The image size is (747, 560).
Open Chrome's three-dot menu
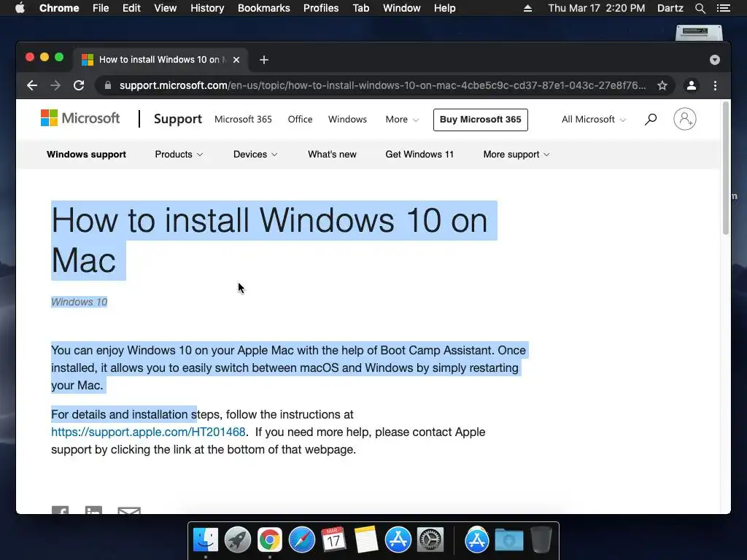[715, 85]
